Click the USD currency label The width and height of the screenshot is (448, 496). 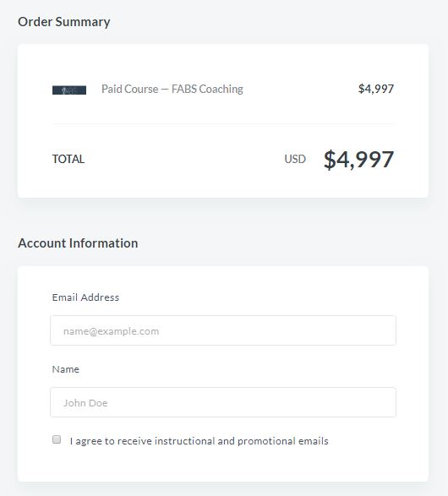295,159
